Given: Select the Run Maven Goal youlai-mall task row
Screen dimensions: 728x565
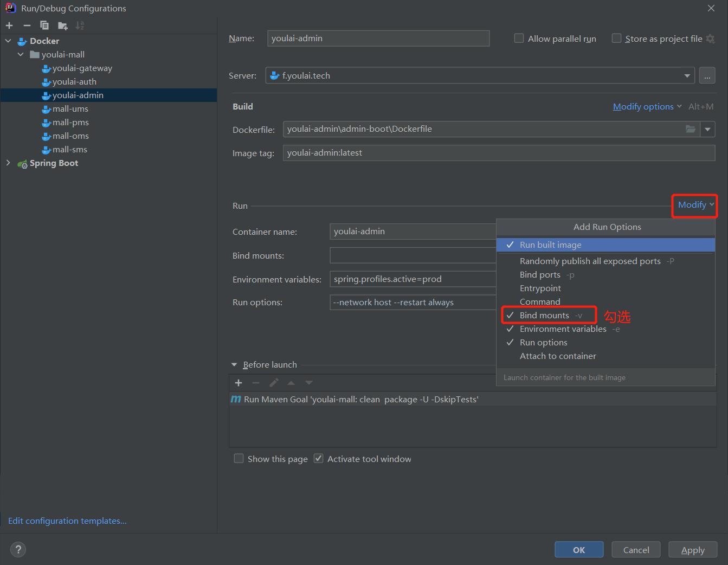Looking at the screenshot, I should [473, 400].
